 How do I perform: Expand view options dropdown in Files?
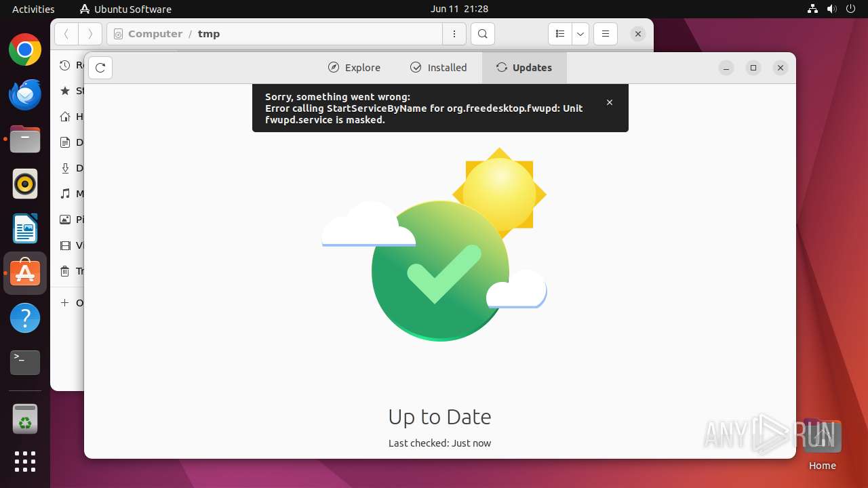pyautogui.click(x=580, y=34)
